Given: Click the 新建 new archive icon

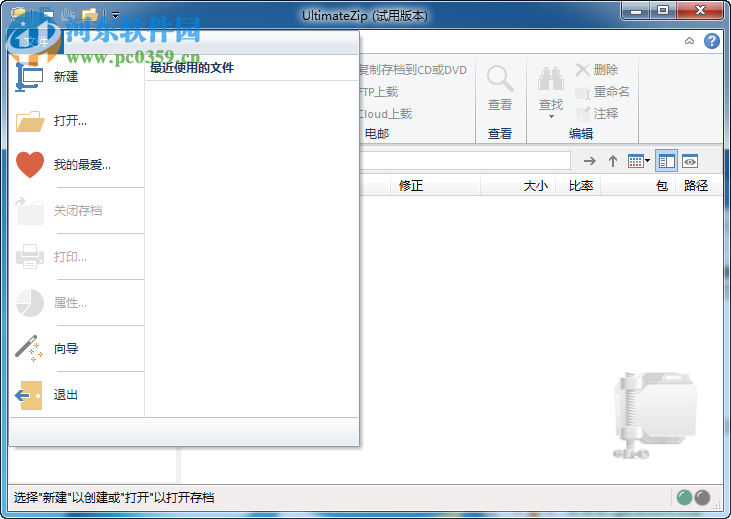Looking at the screenshot, I should [x=29, y=76].
